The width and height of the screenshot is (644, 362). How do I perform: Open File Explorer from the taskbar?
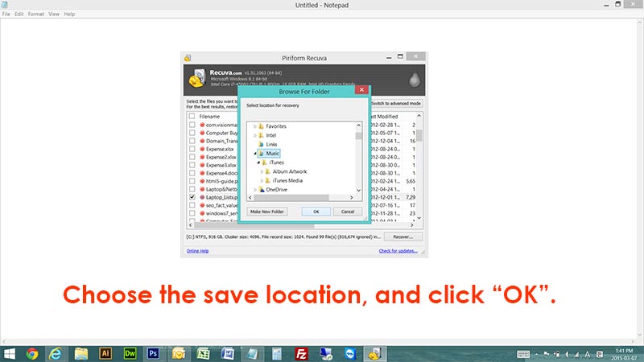tap(81, 354)
